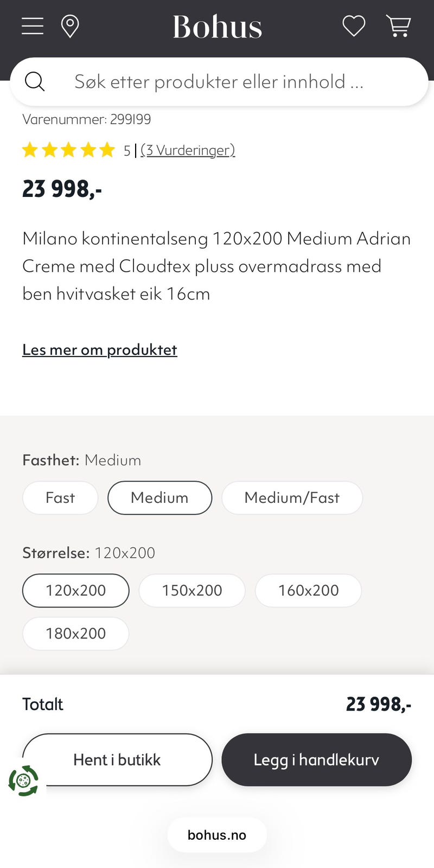This screenshot has width=434, height=868.
Task: Choose size 160x200
Action: [308, 590]
